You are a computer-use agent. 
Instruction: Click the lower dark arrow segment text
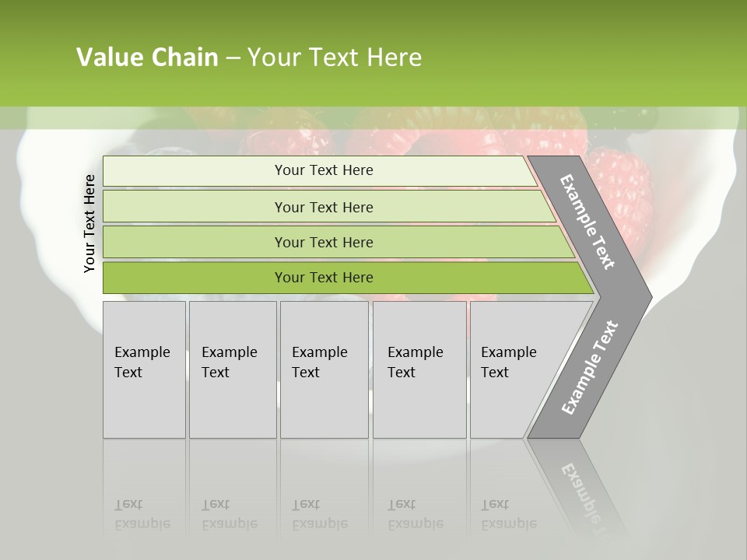point(590,367)
